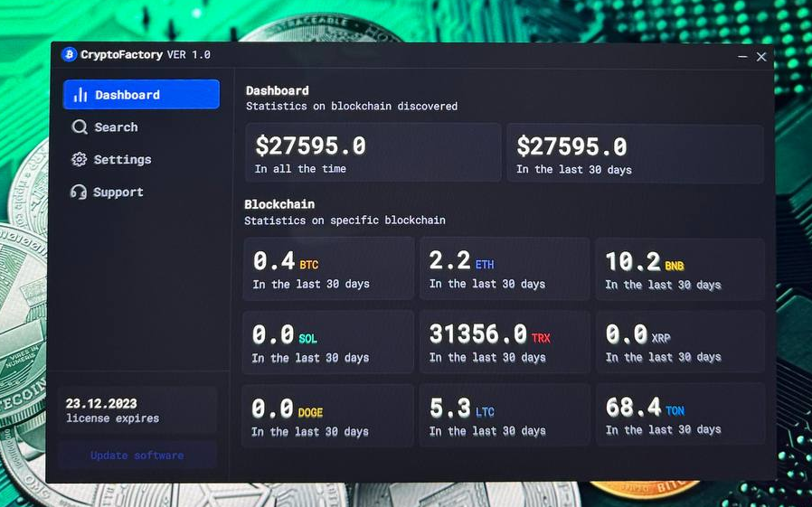The height and width of the screenshot is (507, 812).
Task: Click the 2.2 ETH statistics card
Action: click(x=505, y=268)
